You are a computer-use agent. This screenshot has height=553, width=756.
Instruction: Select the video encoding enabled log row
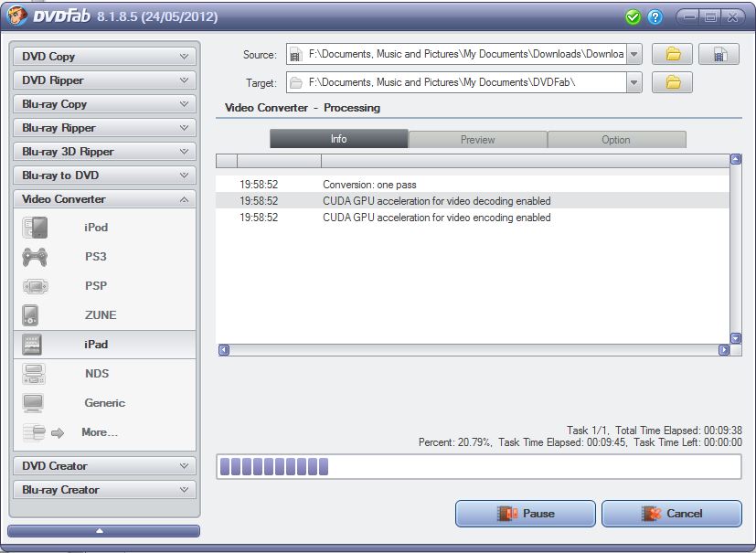point(473,218)
